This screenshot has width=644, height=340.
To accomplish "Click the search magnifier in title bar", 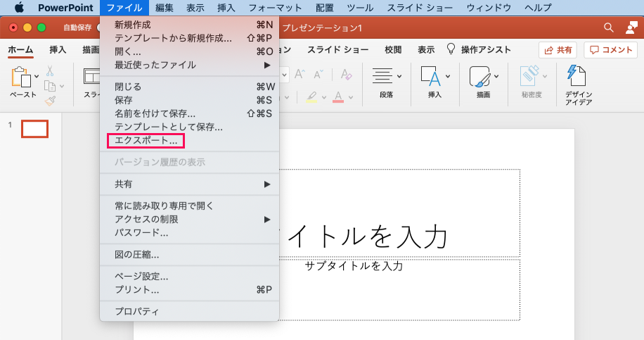I will tap(609, 27).
